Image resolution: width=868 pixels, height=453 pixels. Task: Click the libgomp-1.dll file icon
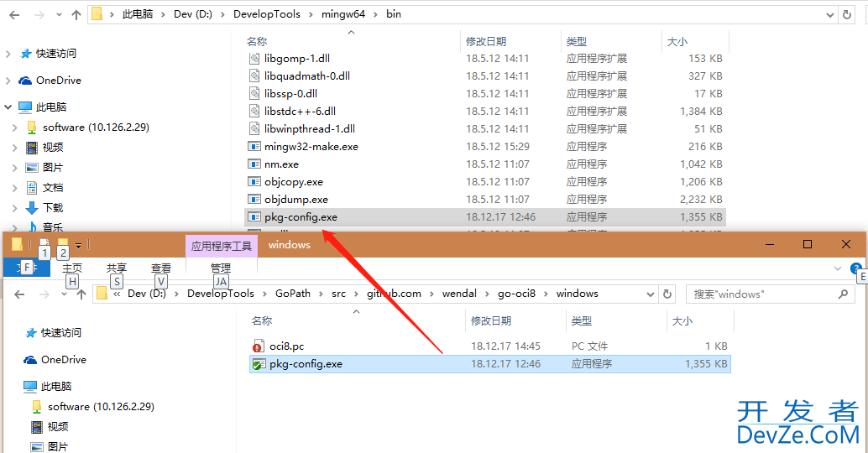click(x=254, y=58)
